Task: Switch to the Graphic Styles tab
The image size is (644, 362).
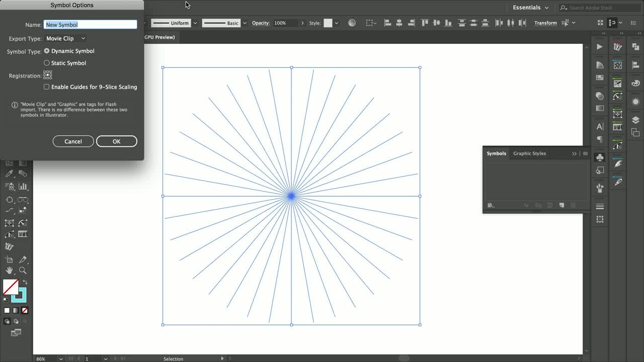Action: coord(529,153)
